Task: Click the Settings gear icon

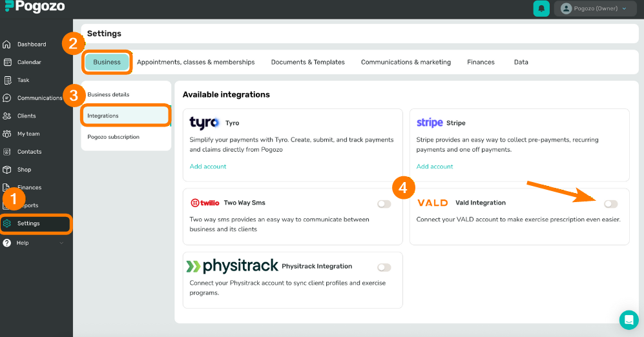Action: pyautogui.click(x=7, y=223)
